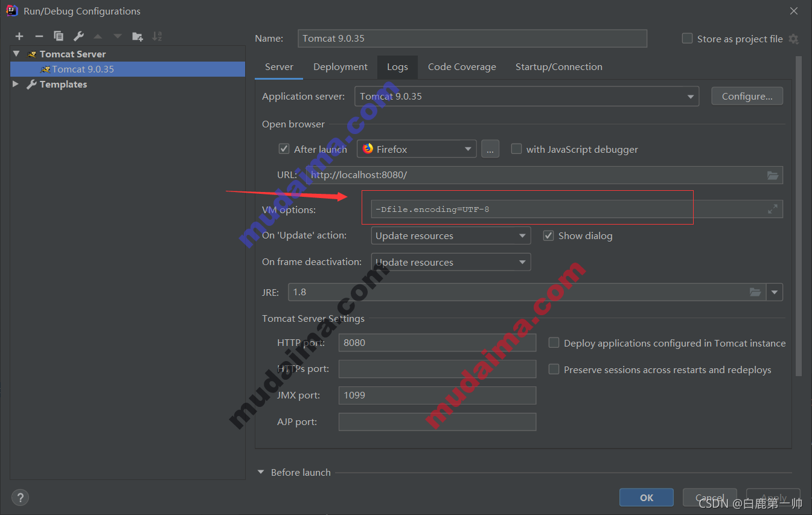Click the VM options input field

pos(577,209)
